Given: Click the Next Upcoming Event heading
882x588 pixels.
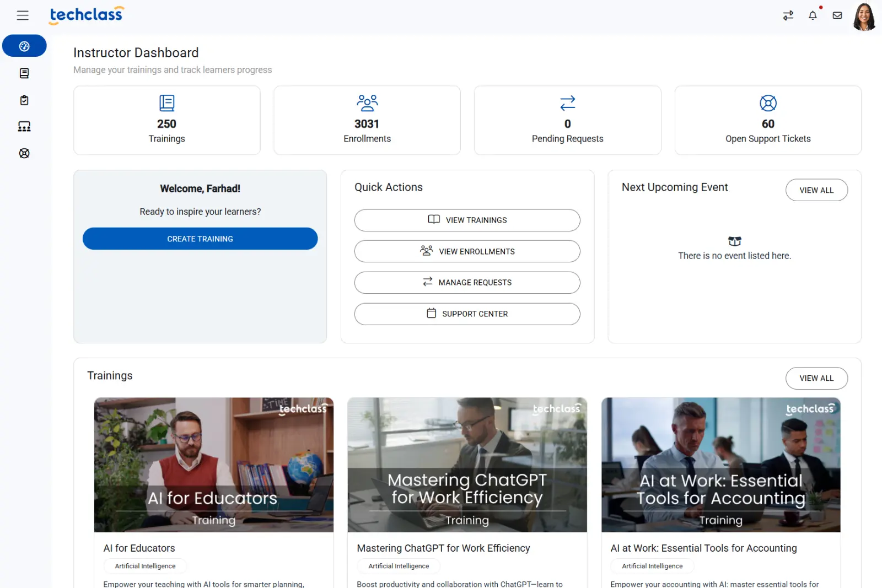Looking at the screenshot, I should coord(675,187).
